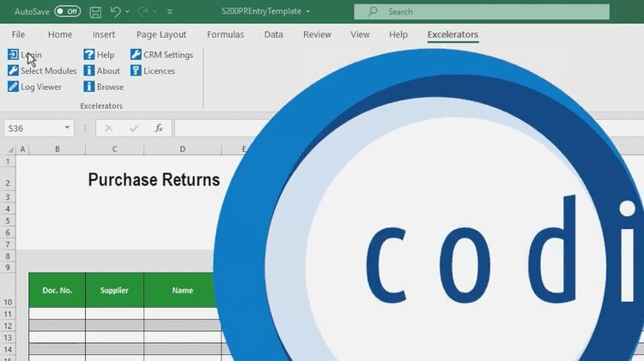Select row 1 header
This screenshot has width=644, height=361.
click(x=8, y=161)
